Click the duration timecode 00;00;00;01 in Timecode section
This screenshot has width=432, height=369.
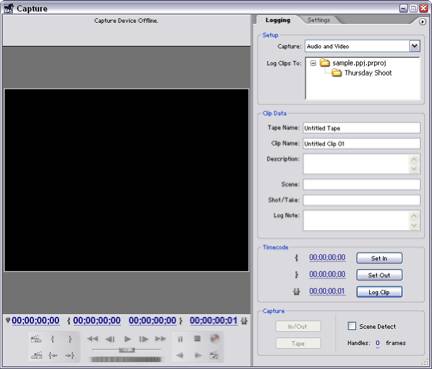tap(327, 291)
